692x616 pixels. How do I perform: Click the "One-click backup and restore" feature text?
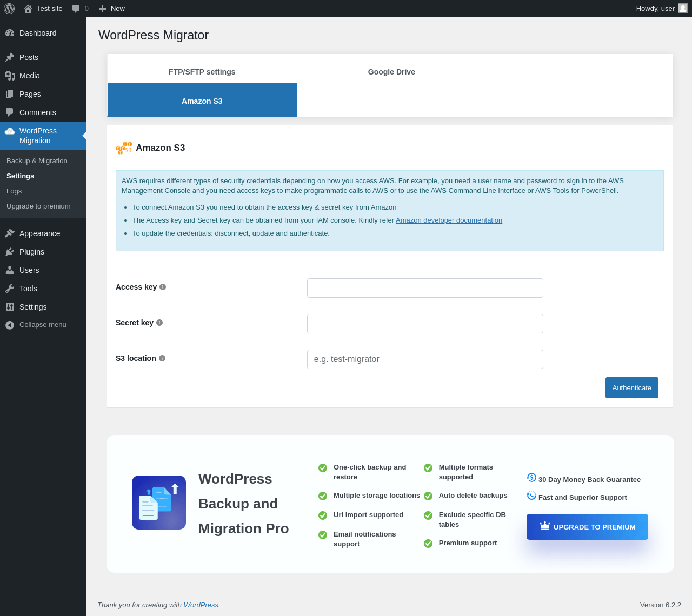370,472
